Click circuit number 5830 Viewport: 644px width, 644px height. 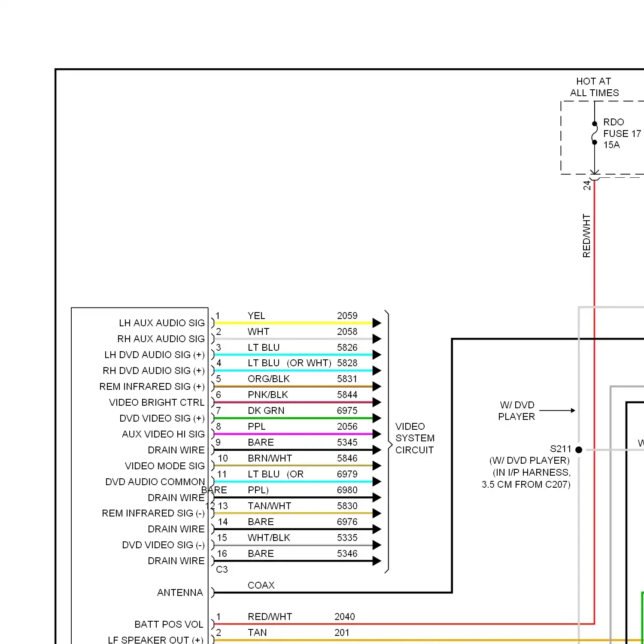pyautogui.click(x=347, y=506)
